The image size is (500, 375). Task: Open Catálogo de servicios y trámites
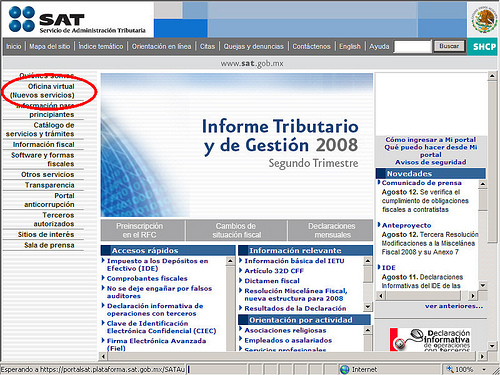tap(40, 129)
